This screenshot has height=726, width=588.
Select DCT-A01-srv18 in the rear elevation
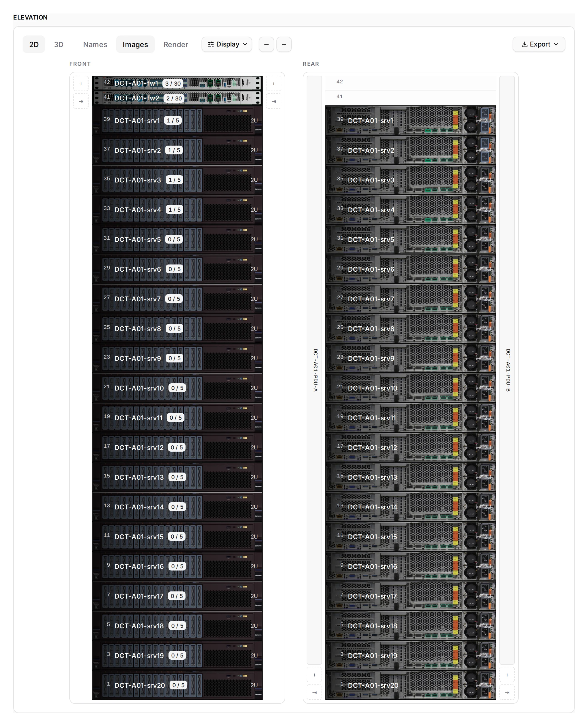(x=410, y=626)
